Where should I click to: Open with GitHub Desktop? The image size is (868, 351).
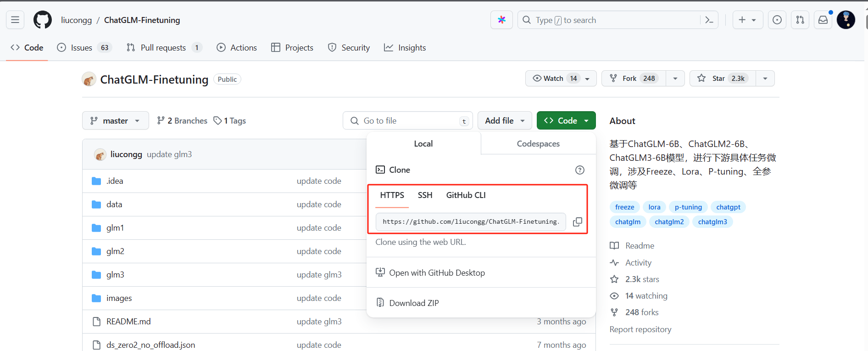(x=437, y=273)
